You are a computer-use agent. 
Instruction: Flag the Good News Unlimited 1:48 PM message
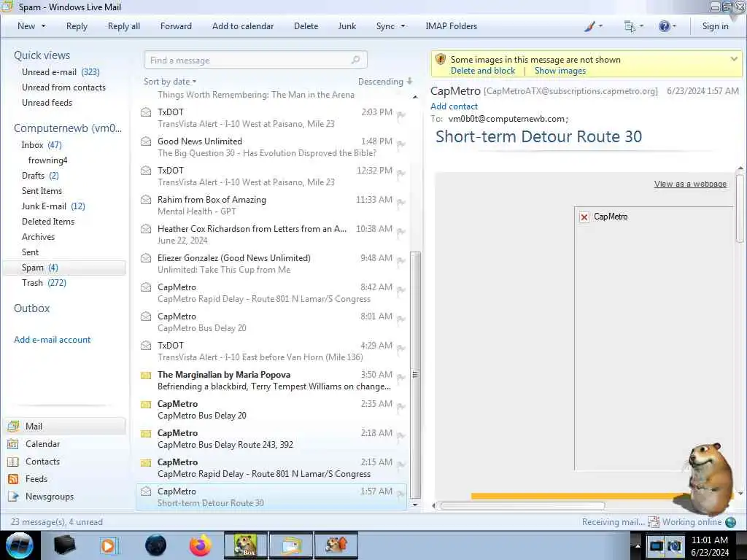(401, 144)
